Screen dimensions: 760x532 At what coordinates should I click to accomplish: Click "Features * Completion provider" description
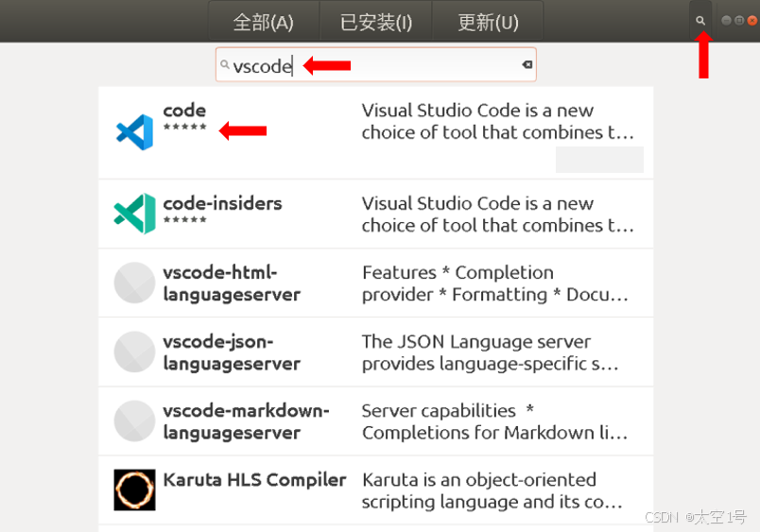(495, 283)
